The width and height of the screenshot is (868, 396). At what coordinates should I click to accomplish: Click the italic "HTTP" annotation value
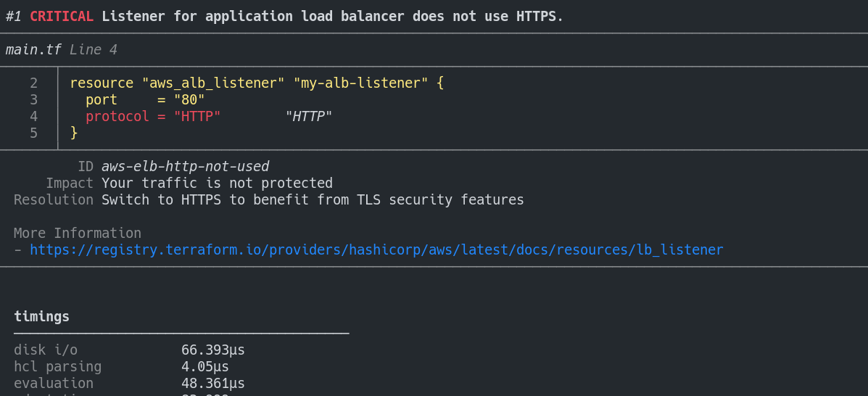308,117
